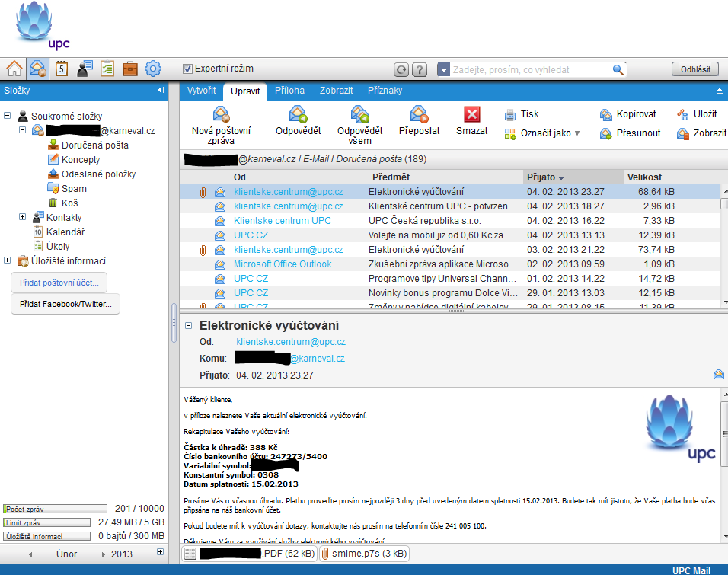Viewport: 728px width, 575px height.
Task: Open the Home icon in the toolbar
Action: [14, 69]
